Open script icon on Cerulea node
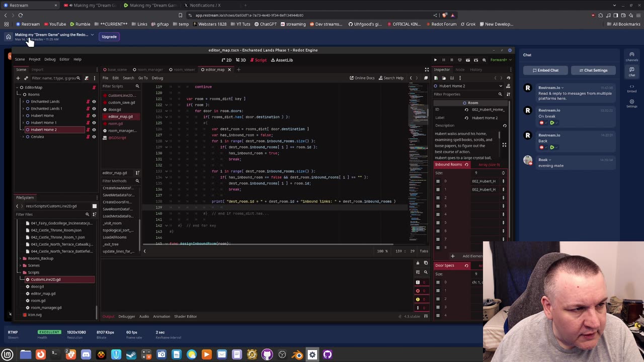This screenshot has width=644, height=362. 88,137
